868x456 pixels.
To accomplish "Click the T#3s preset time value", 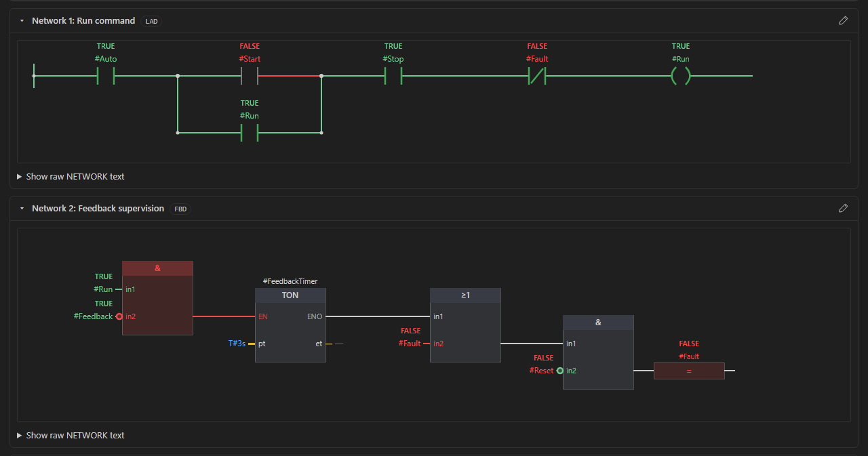I will coord(237,344).
